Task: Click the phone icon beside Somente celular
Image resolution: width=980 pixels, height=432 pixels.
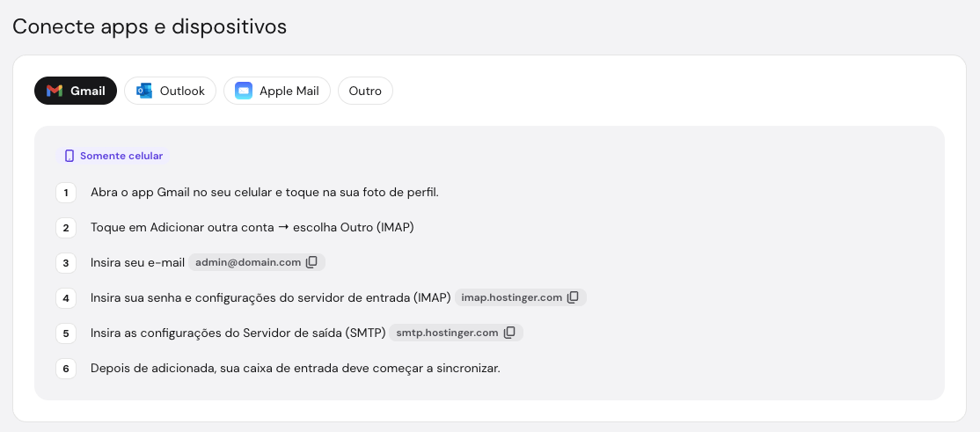Action: coord(69,157)
